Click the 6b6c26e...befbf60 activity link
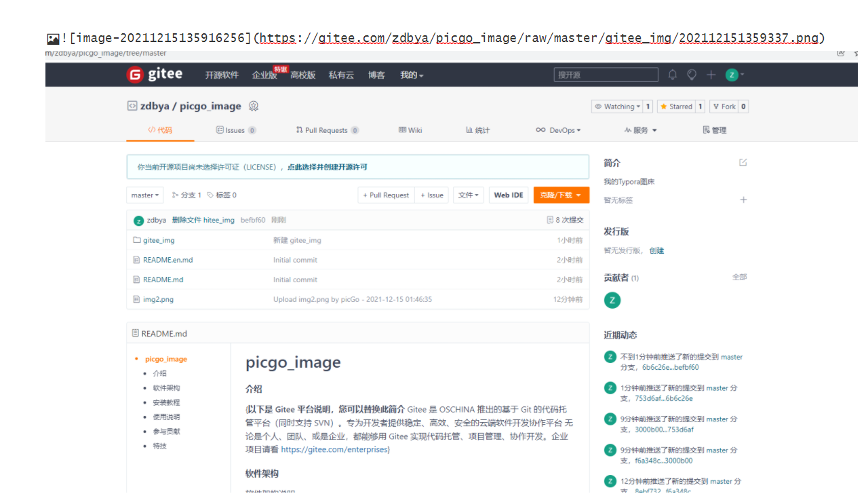This screenshot has width=868, height=496. click(x=670, y=367)
